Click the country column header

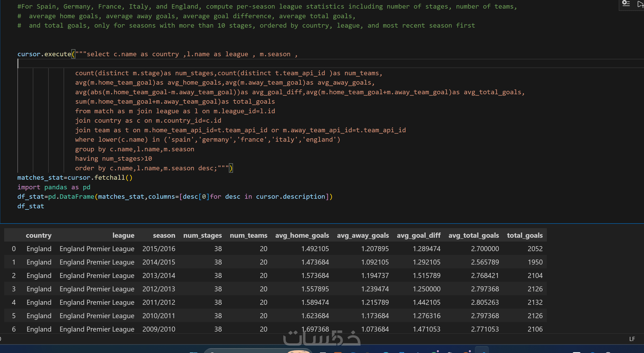coord(39,235)
